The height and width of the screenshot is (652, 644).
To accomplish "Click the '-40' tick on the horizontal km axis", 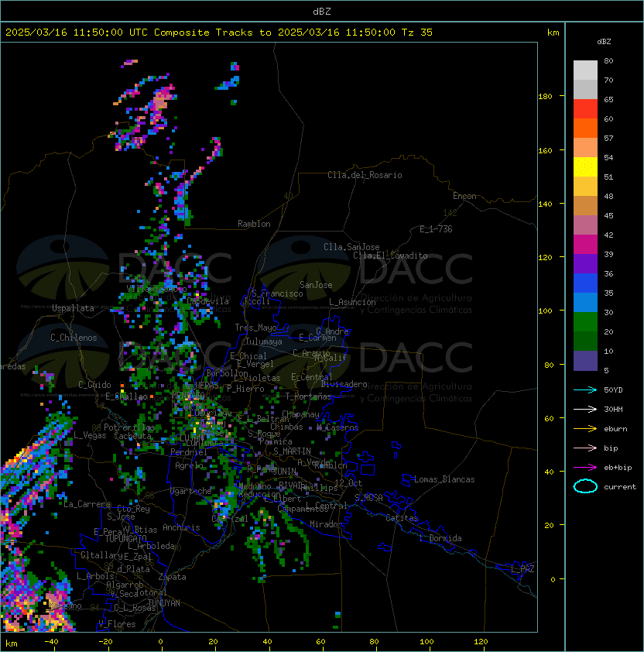I will coord(52,642).
